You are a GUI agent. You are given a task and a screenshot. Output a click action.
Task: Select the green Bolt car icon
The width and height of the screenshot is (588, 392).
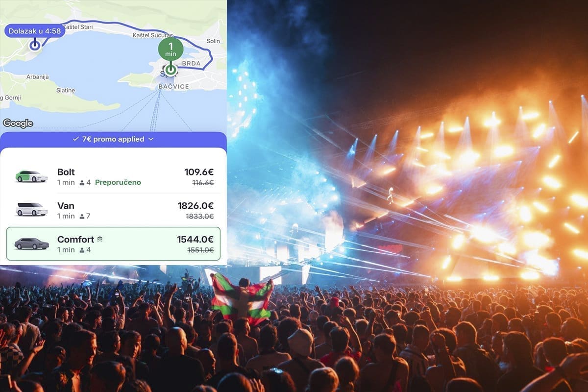click(x=31, y=176)
